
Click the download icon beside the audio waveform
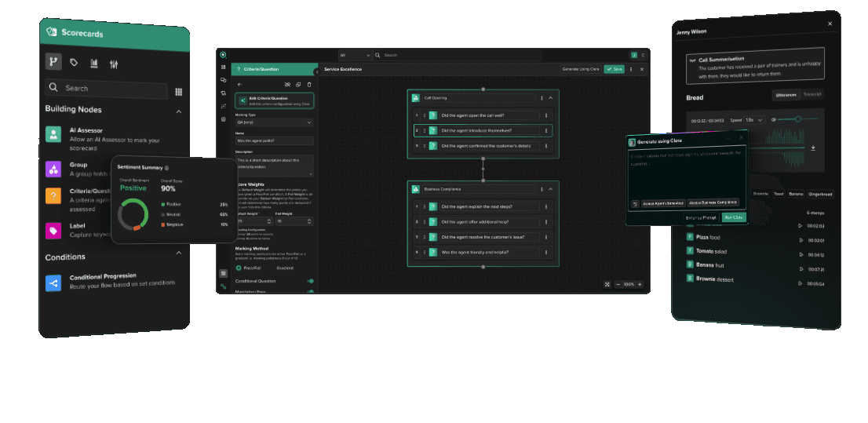coord(813,148)
